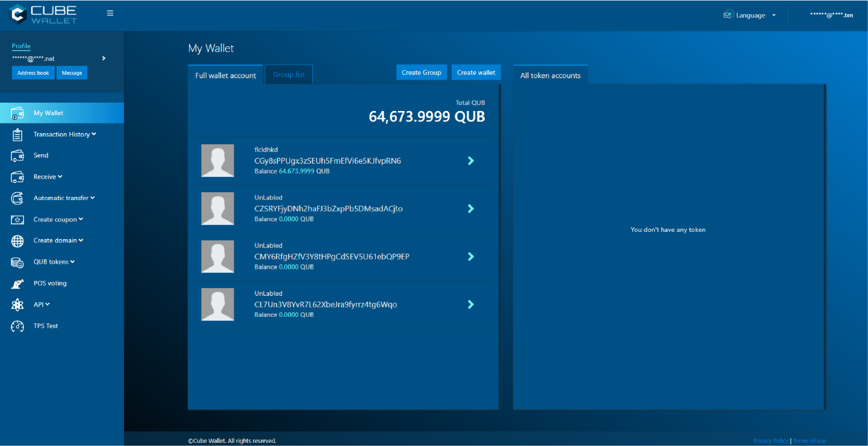This screenshot has height=446, width=868.
Task: Expand the Automatic transfer submenu
Action: (64, 198)
